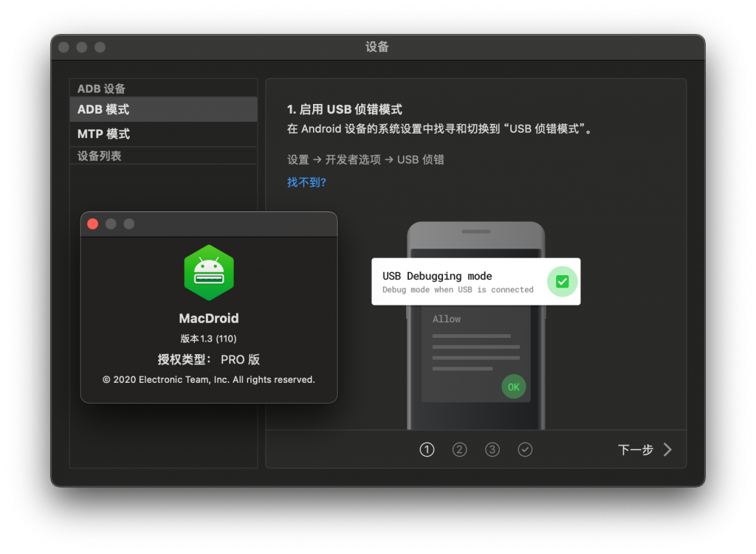The image size is (756, 554).
Task: Open the 找不到? help link
Action: point(306,183)
